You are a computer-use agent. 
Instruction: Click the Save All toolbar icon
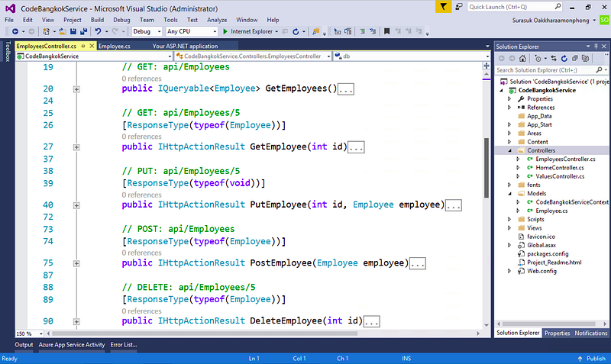coord(83,31)
